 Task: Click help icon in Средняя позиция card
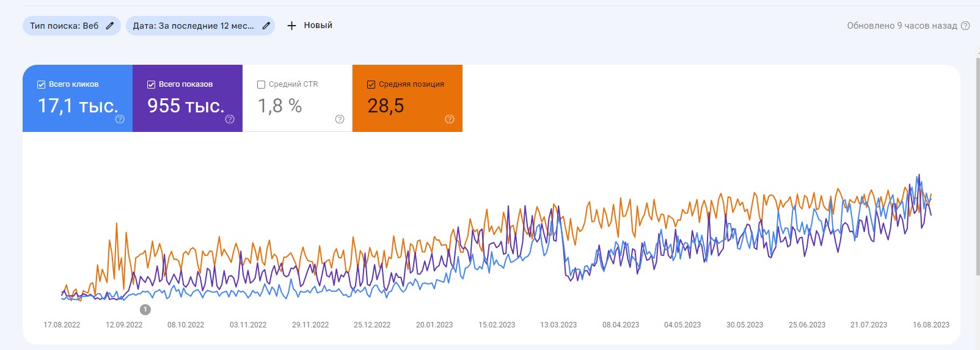450,119
